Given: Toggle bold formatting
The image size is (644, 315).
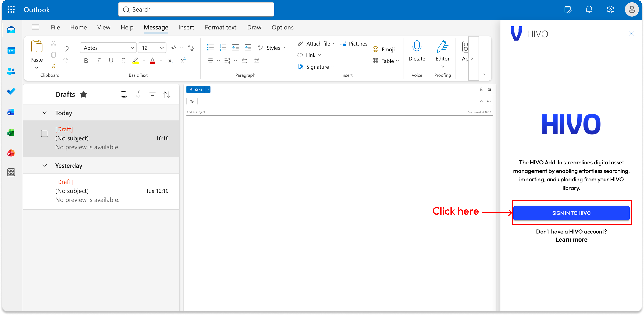Looking at the screenshot, I should pos(86,61).
